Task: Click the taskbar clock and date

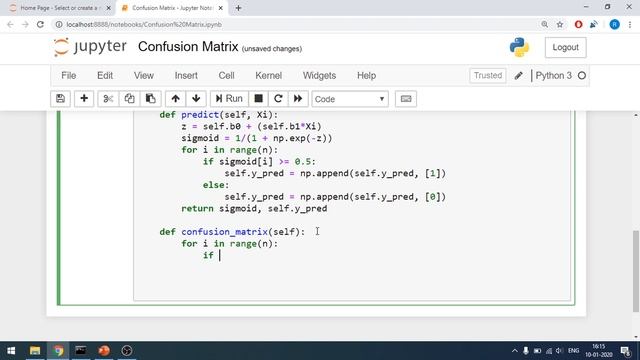Action: point(599,351)
